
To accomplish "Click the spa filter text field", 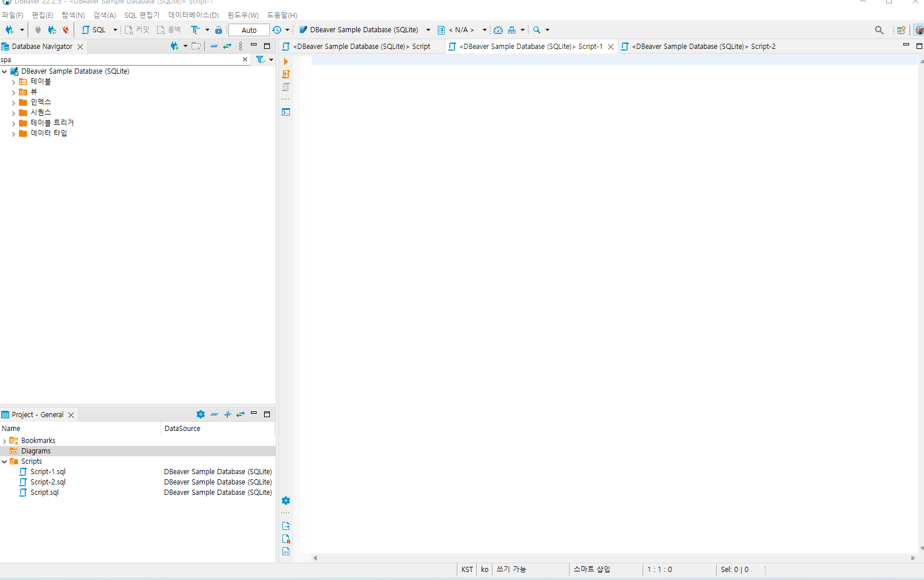I will pos(120,59).
